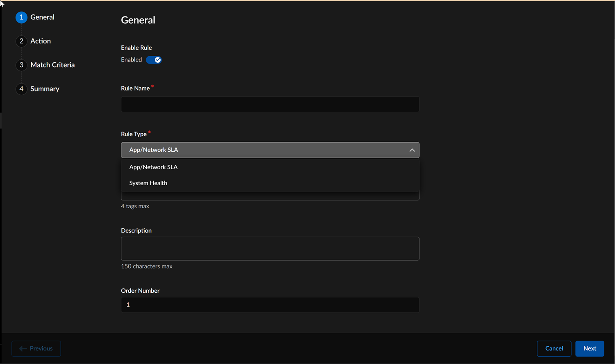Open the Action step label

click(x=41, y=41)
